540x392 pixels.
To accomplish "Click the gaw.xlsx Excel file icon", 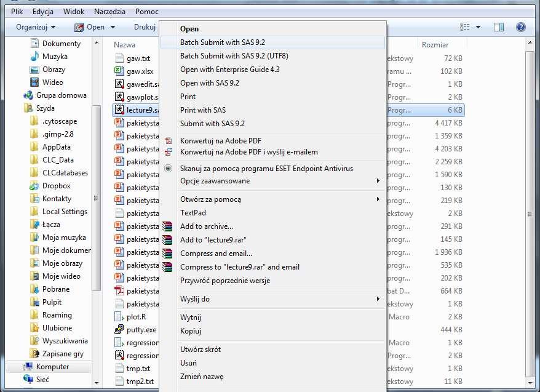I will coord(119,71).
